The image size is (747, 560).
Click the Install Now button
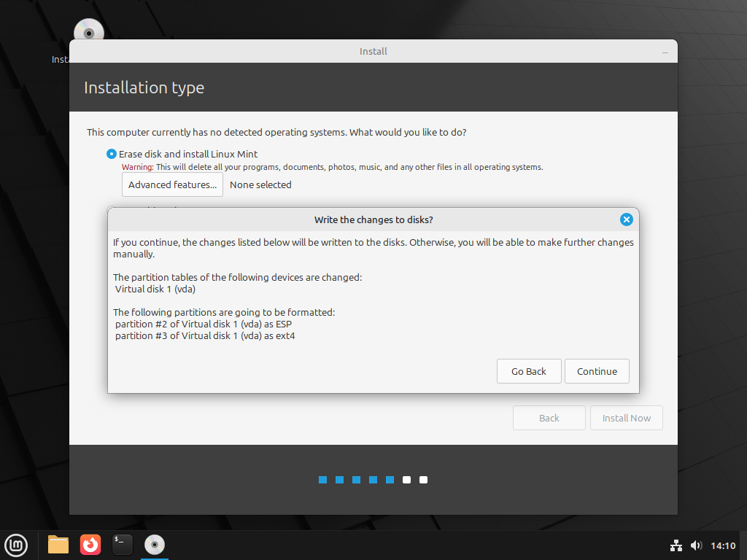pos(626,418)
